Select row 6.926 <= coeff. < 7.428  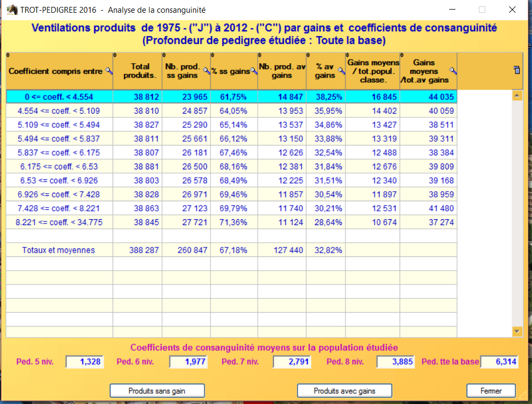231,194
